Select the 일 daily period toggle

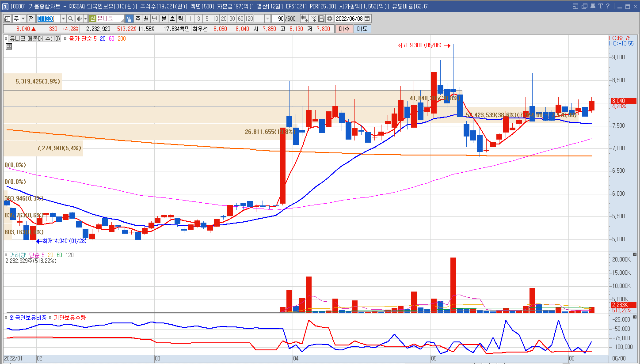click(129, 19)
